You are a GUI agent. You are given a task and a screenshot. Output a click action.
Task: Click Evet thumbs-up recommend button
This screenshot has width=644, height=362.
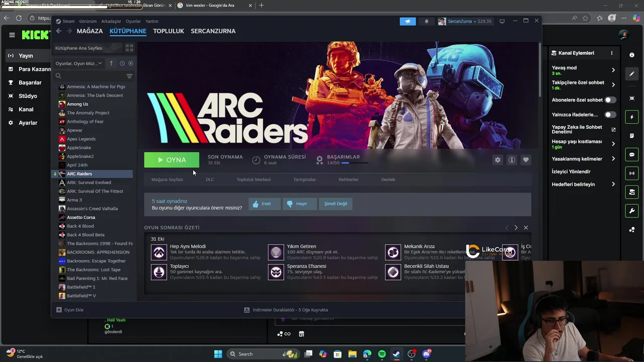coord(264,204)
